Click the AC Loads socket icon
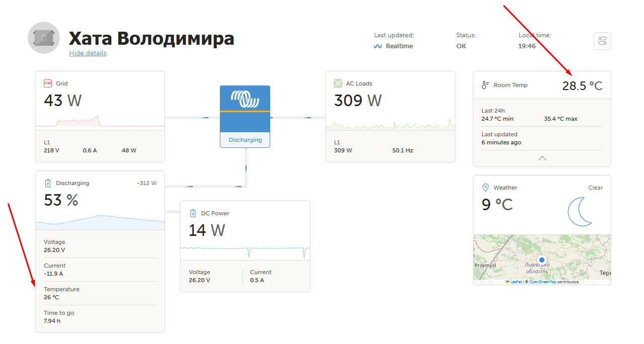Image resolution: width=644 pixels, height=344 pixels. click(338, 83)
